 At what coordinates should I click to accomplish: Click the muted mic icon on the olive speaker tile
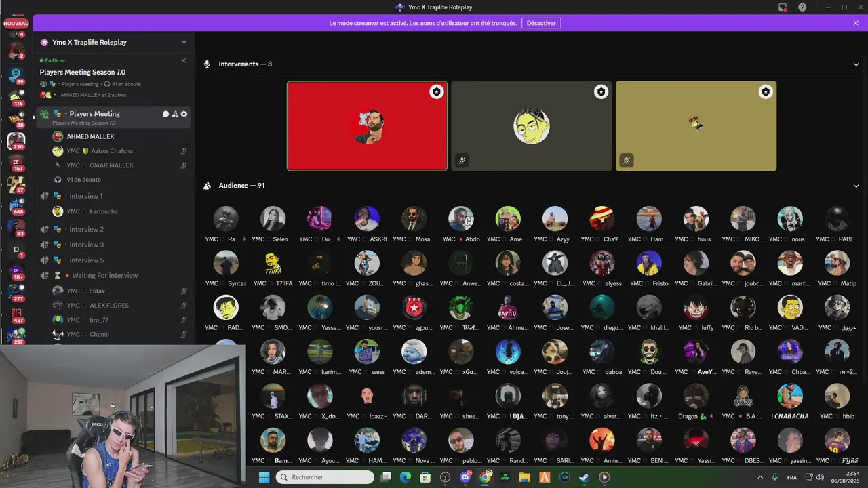click(x=627, y=161)
